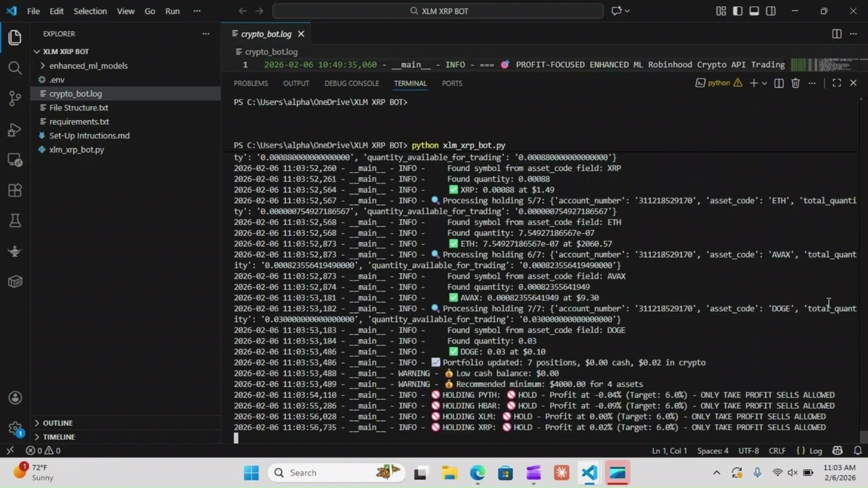Open Explorer views and more actions
The image size is (868, 488).
point(205,34)
